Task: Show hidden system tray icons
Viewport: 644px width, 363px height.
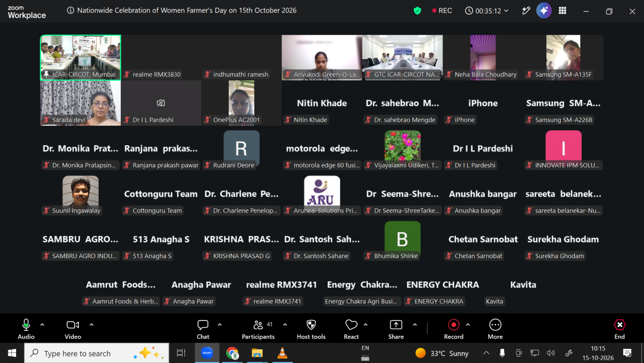Action: (x=486, y=353)
